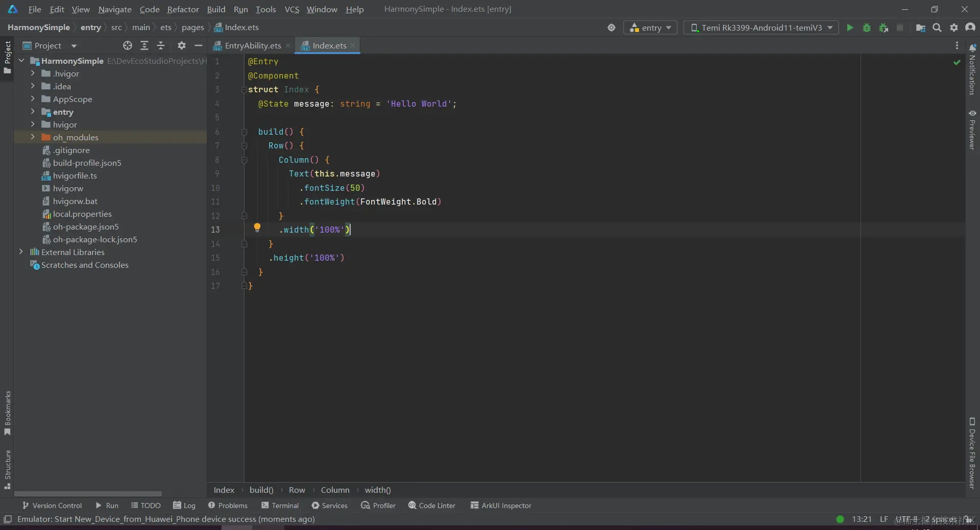This screenshot has height=530, width=980.
Task: Switch to the EntryAbility.ets tab
Action: [252, 45]
